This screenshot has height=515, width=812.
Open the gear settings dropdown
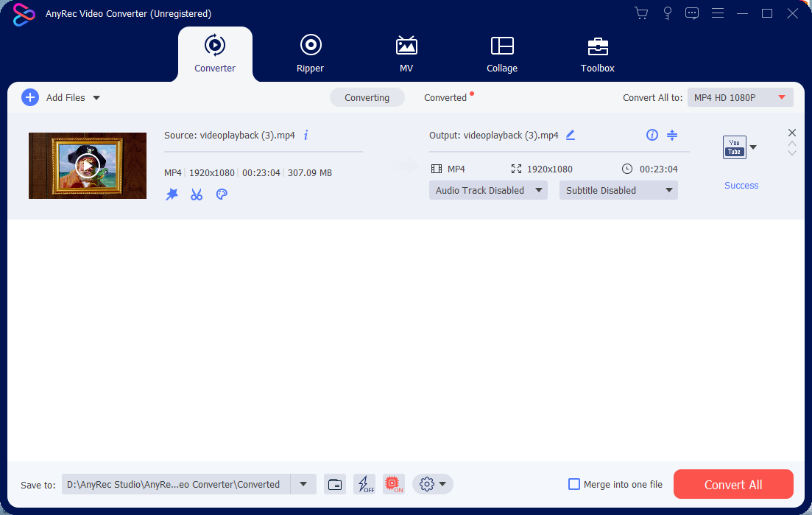(433, 485)
